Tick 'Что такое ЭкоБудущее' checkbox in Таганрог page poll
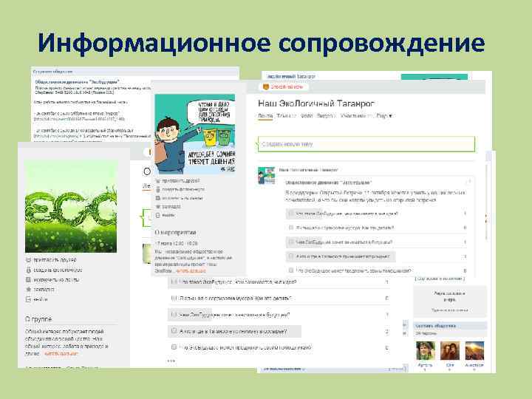532x399 pixels. [x=291, y=214]
